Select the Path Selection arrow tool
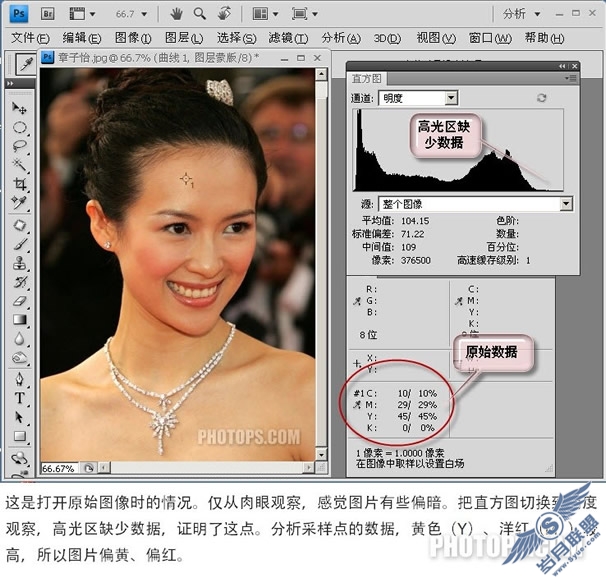Screen dimensions: 606x583 (19, 417)
